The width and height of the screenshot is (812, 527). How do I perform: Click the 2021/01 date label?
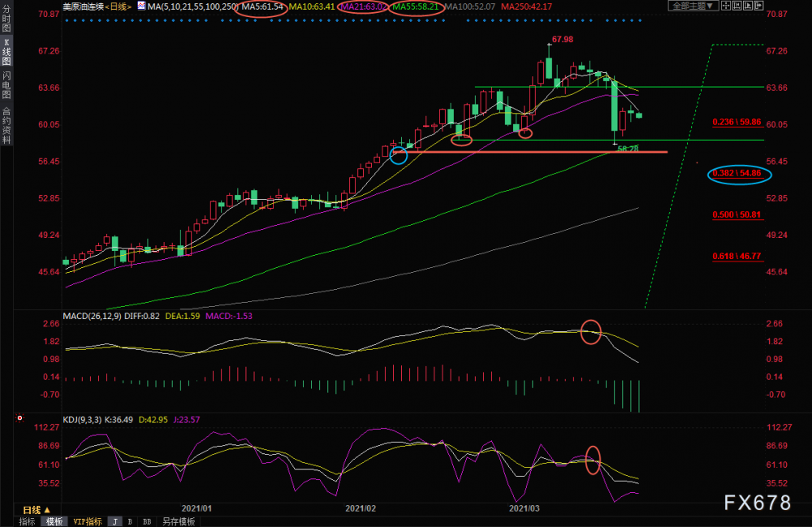pos(197,508)
